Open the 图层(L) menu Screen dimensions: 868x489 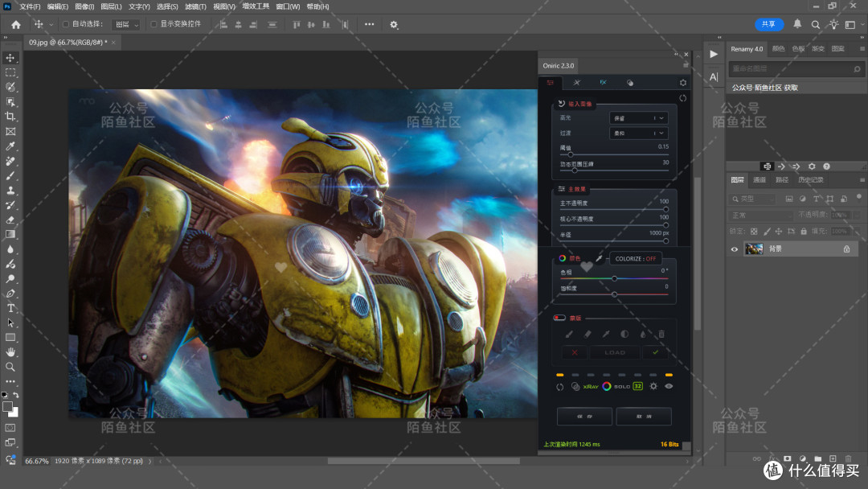click(x=111, y=6)
